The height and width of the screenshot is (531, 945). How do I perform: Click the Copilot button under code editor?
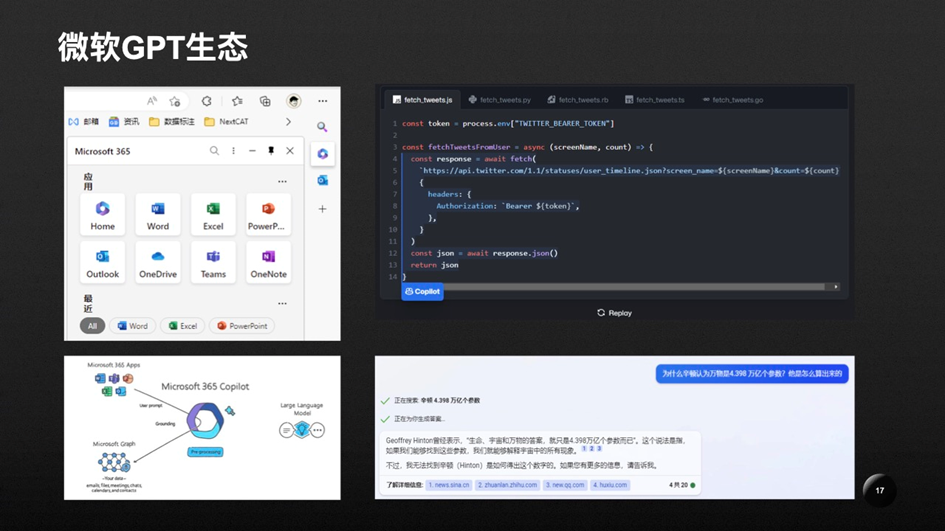click(x=422, y=292)
